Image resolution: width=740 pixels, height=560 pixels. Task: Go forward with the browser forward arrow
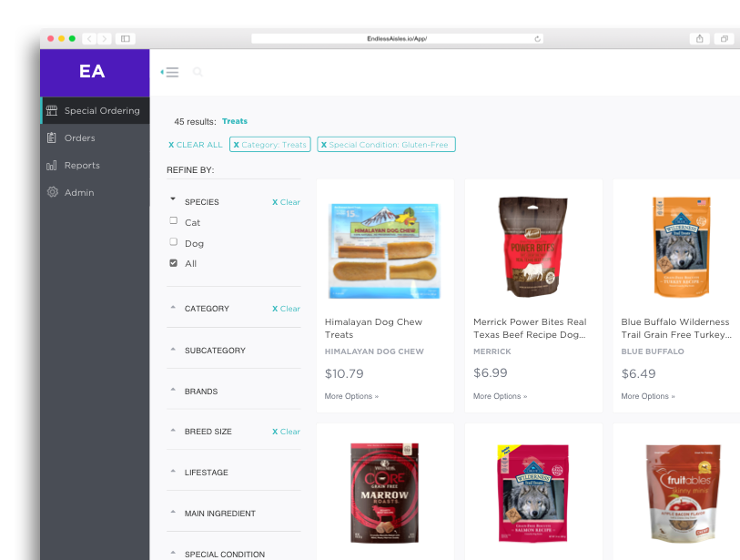[105, 39]
